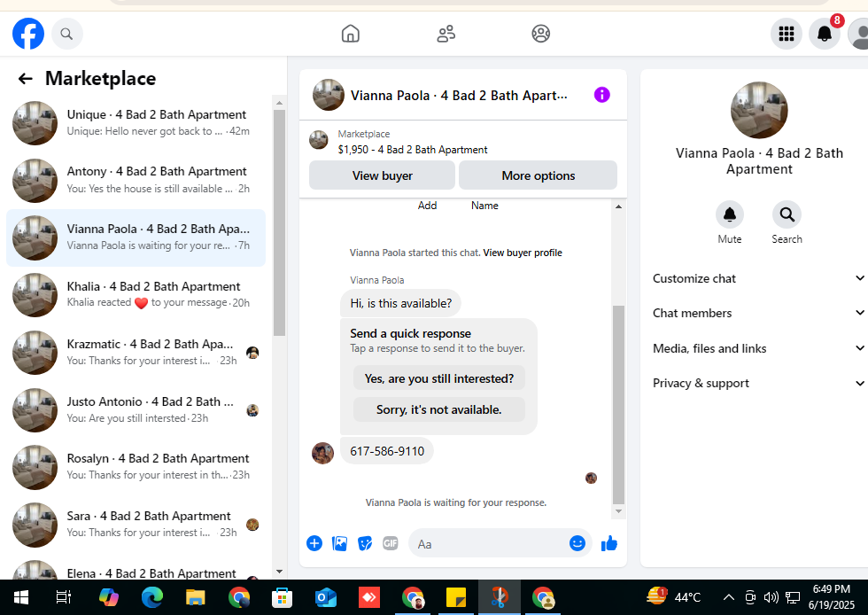The image size is (868, 615).
Task: Open the Sara conversation in the list
Action: pos(136,525)
